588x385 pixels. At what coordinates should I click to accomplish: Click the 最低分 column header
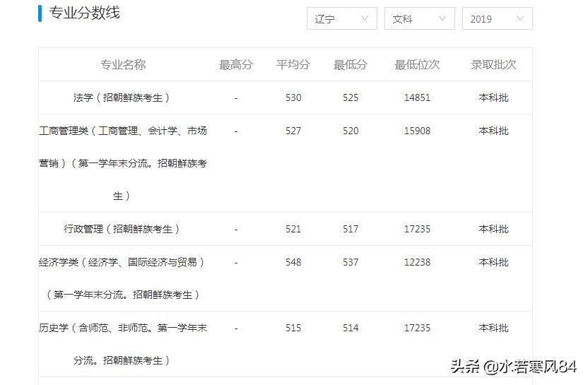pyautogui.click(x=351, y=64)
